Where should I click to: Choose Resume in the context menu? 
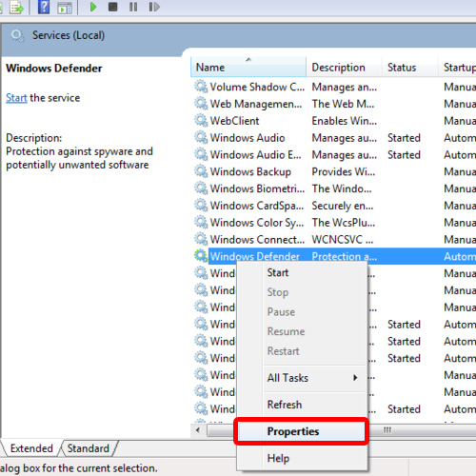click(302, 331)
